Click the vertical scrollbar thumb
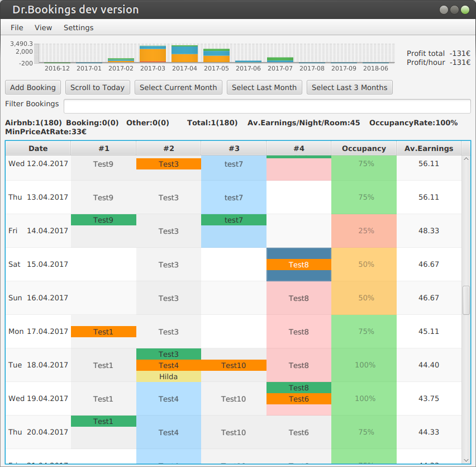The width and height of the screenshot is (476, 467). point(466,300)
